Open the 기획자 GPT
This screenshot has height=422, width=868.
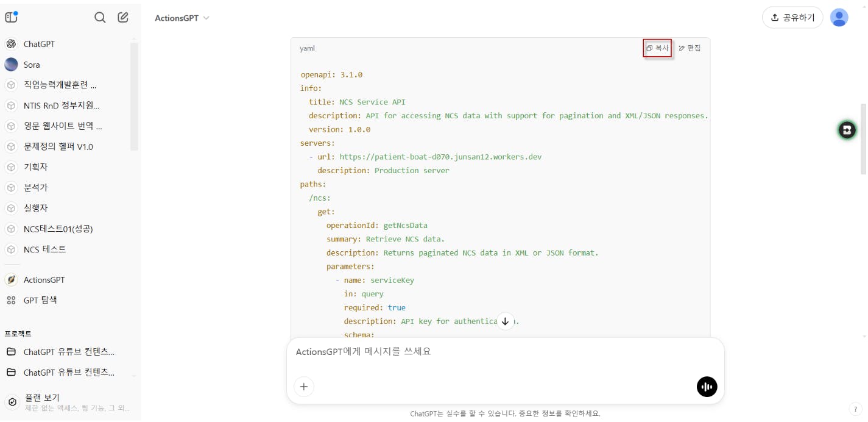[35, 167]
